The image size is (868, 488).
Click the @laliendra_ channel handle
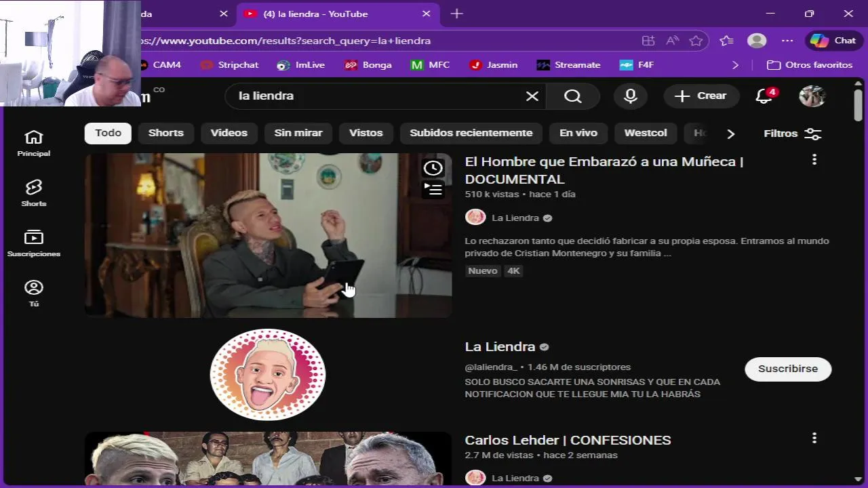[491, 367]
